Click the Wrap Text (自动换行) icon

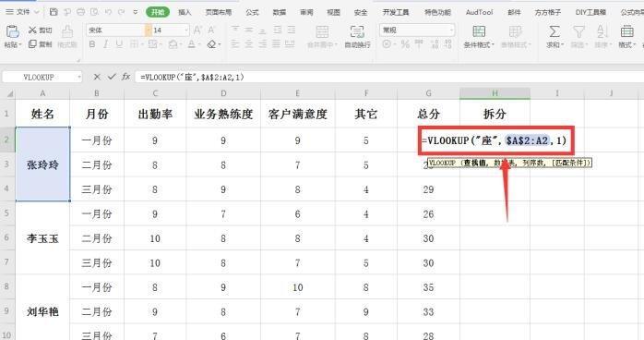(x=357, y=31)
